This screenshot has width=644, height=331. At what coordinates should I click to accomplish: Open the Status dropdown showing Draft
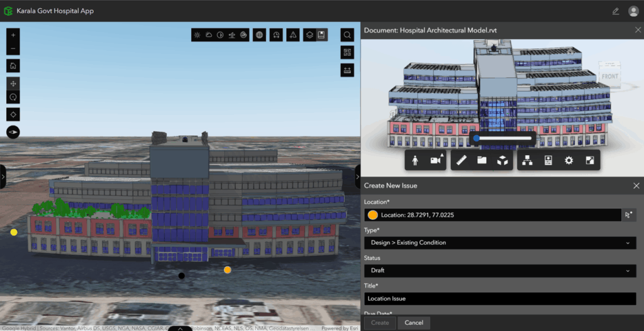[x=500, y=271]
